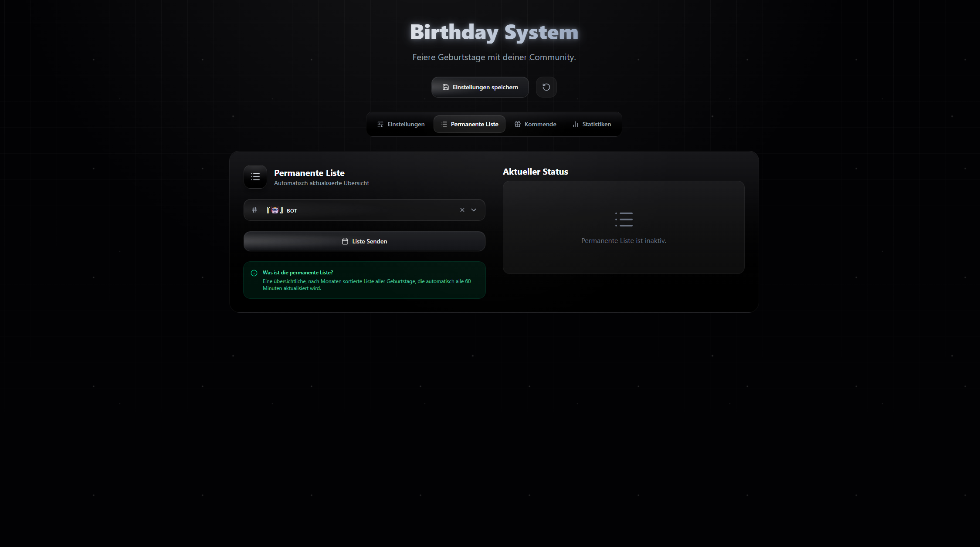Toggle the Permanente Liste tab selection
The width and height of the screenshot is (980, 547).
(469, 124)
